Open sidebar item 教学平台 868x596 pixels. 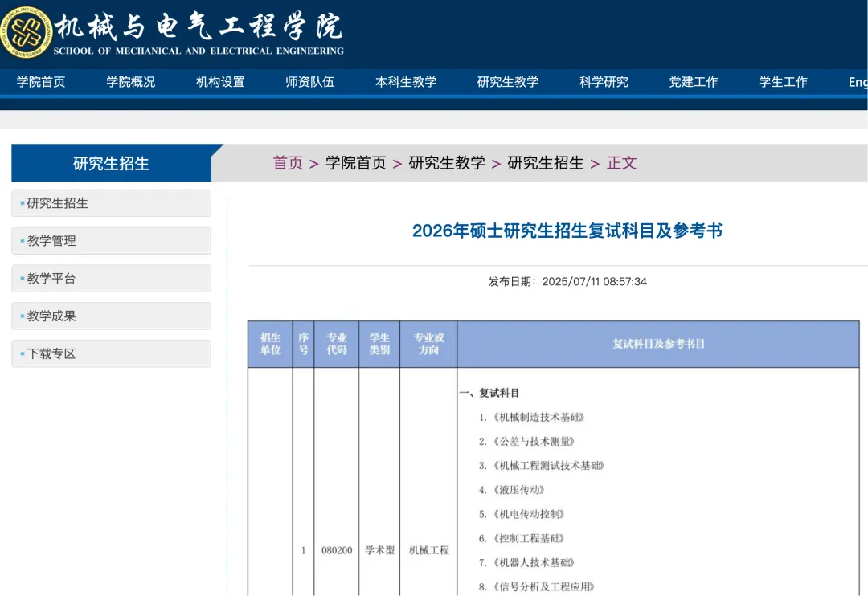coord(111,279)
